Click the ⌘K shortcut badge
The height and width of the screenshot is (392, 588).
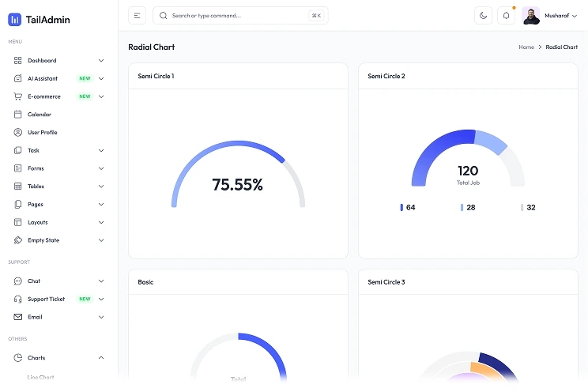click(x=316, y=16)
